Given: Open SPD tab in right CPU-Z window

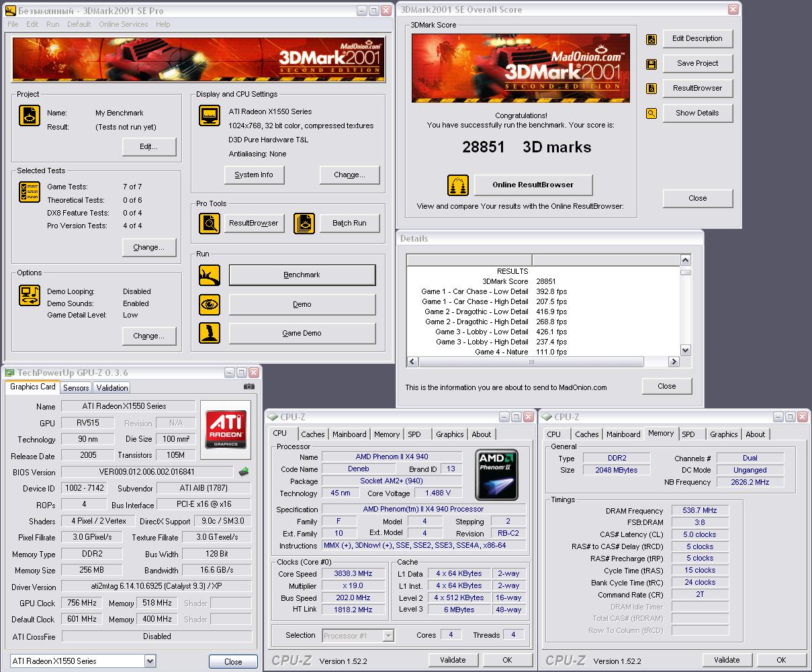Looking at the screenshot, I should [688, 434].
